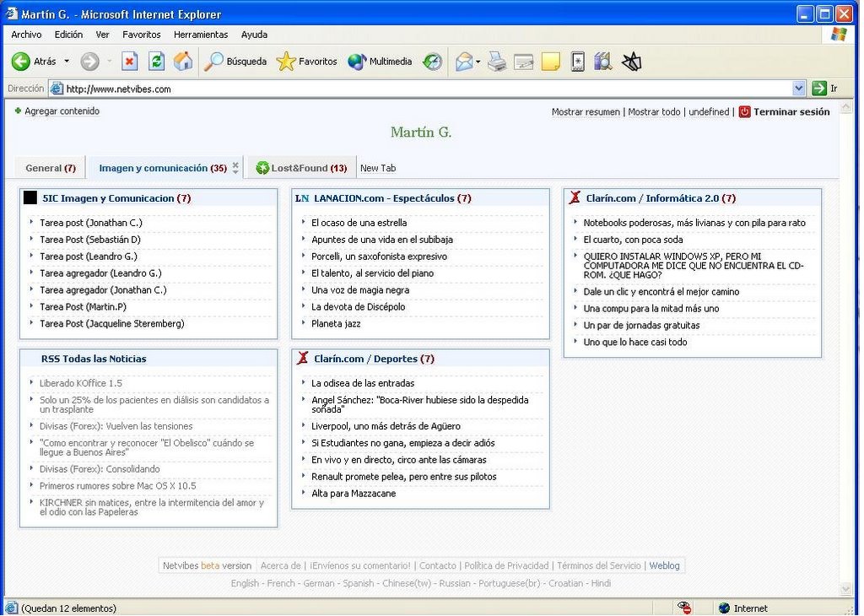Viewport: 864px width, 616px height.
Task: Open 'El ocaso de una estrella' article
Action: click(359, 223)
